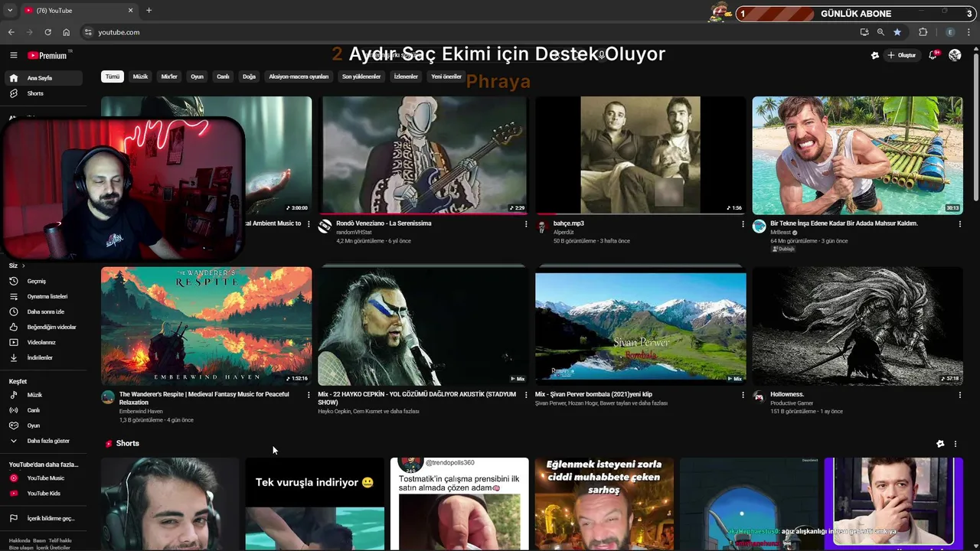Open Shorts shelf more options menu

tap(955, 444)
